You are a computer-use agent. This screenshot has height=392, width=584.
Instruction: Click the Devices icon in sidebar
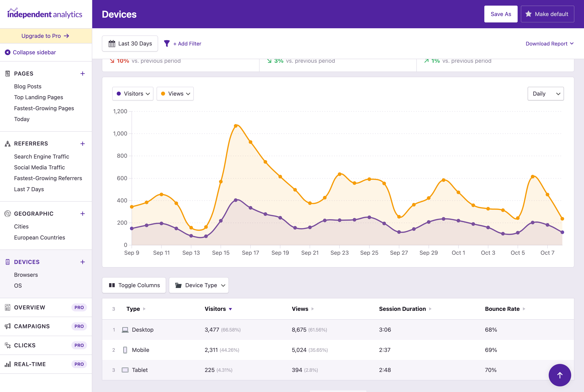point(7,262)
